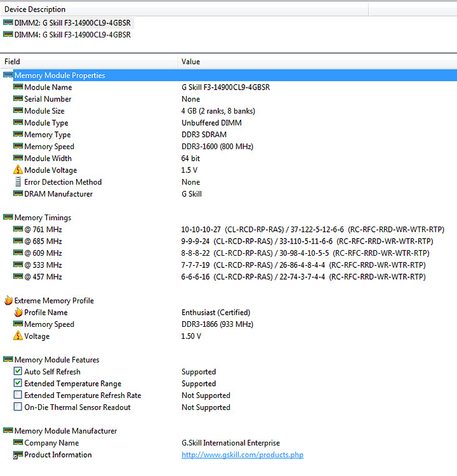Click the Profile Name flame icon

click(18, 312)
